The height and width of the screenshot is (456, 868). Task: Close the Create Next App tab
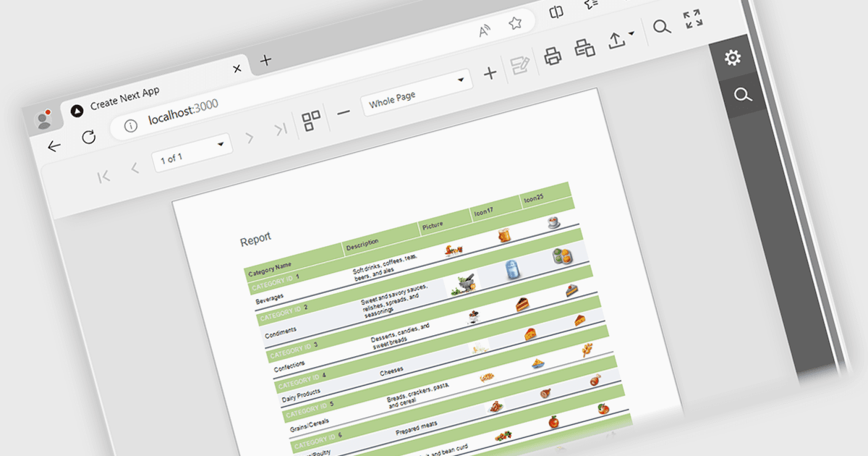(237, 69)
